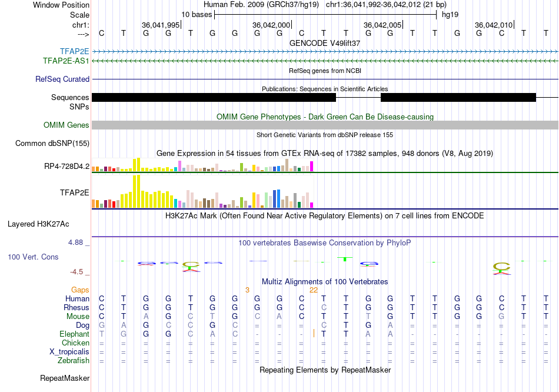The height and width of the screenshot is (392, 559).
Task: Click the -4.5 PhyloP lower scale value
Action: pyautogui.click(x=76, y=272)
